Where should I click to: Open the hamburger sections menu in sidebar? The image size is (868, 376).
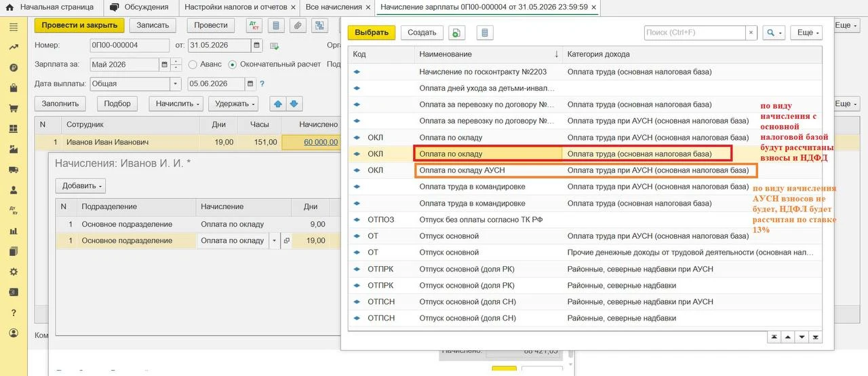click(14, 27)
